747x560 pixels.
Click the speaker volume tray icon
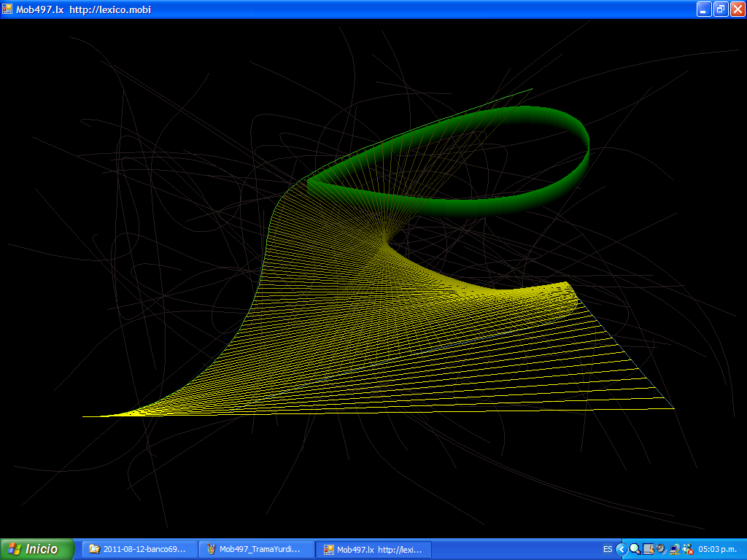point(661,549)
